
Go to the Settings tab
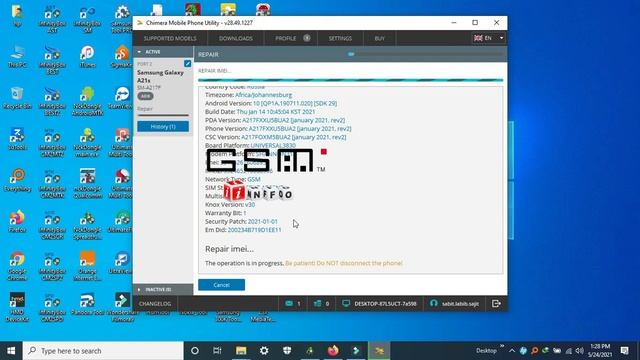(340, 38)
